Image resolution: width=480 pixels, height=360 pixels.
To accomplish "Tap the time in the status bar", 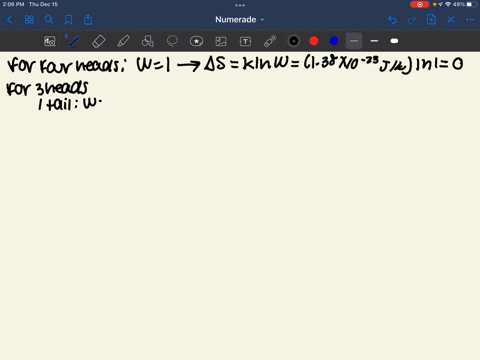I will point(13,4).
